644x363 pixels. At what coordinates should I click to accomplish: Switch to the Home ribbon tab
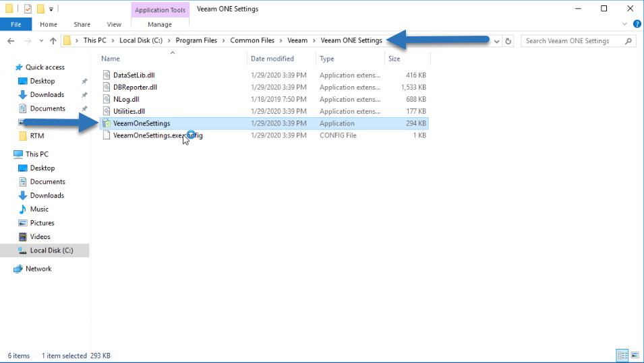(x=49, y=25)
